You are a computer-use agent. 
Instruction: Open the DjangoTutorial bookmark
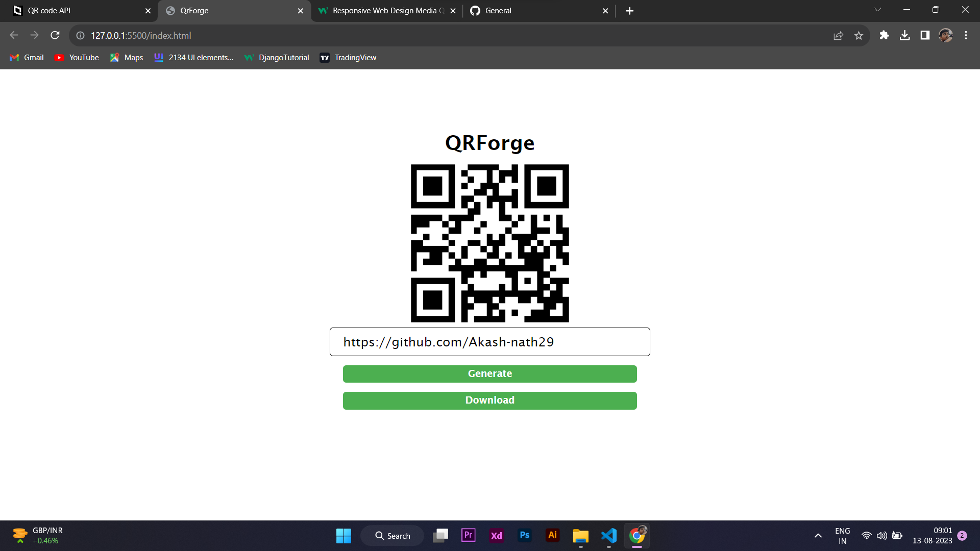click(276, 57)
